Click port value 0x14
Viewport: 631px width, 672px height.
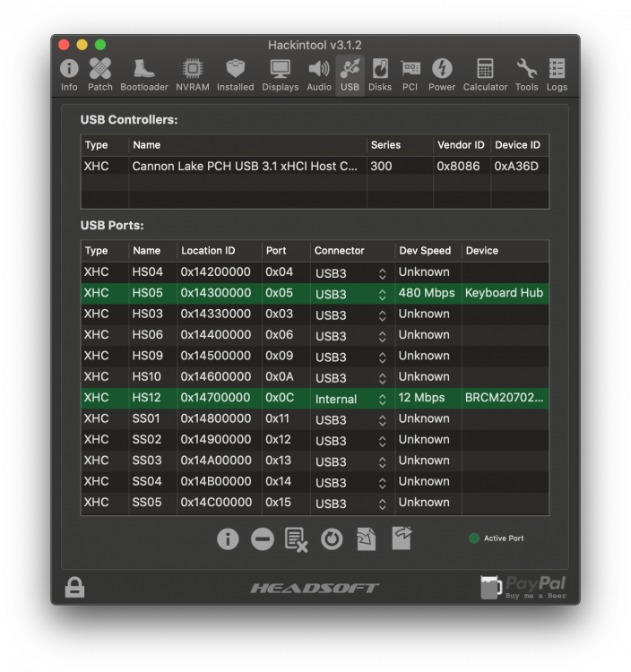[x=278, y=482]
